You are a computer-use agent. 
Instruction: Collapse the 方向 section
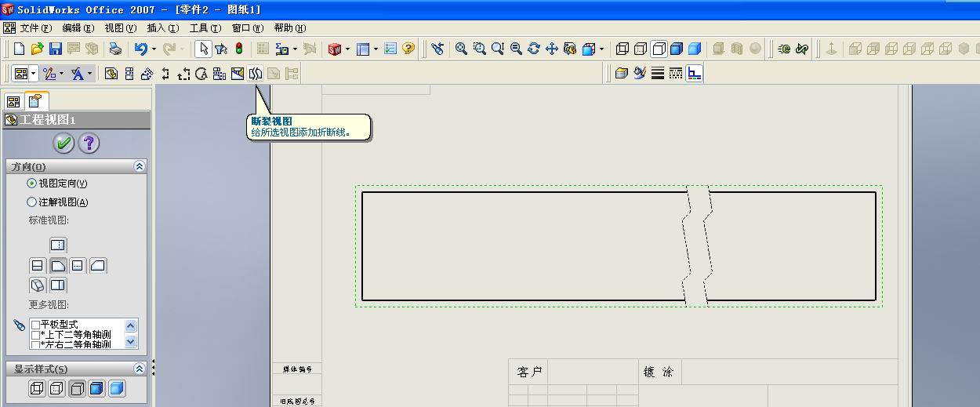point(140,166)
